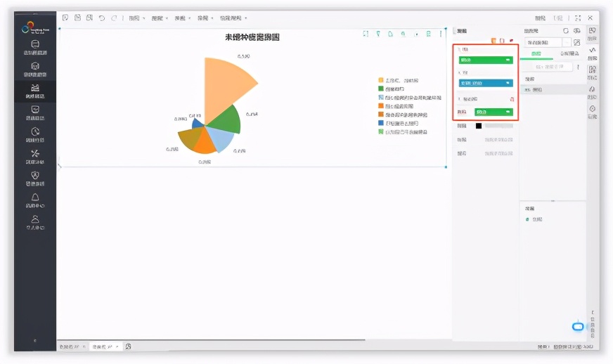Viewport: 613px width, 364px height.
Task: Click the icon right of dataset selector
Action: (576, 42)
